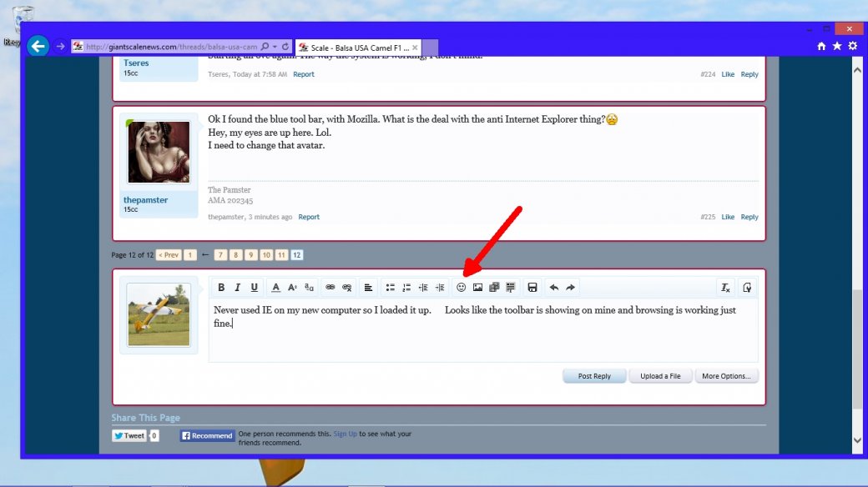Image resolution: width=868 pixels, height=487 pixels.
Task: Jump to page 8 of thread
Action: tap(236, 255)
